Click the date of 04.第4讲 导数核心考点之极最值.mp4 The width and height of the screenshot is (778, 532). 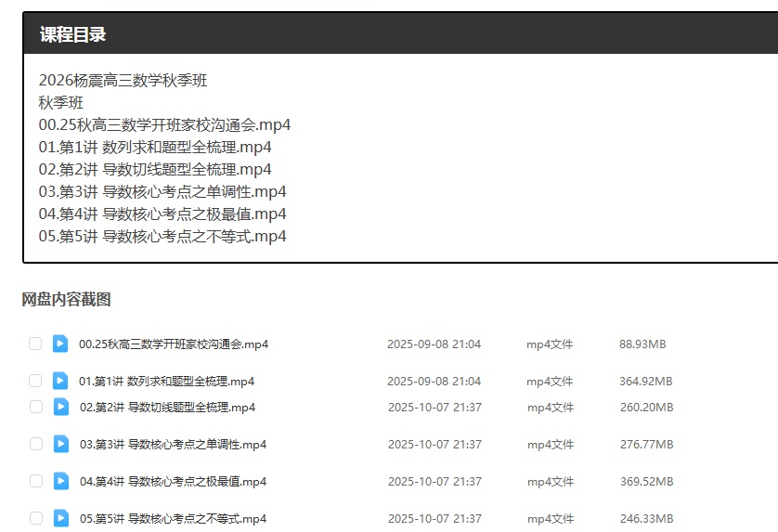(435, 481)
